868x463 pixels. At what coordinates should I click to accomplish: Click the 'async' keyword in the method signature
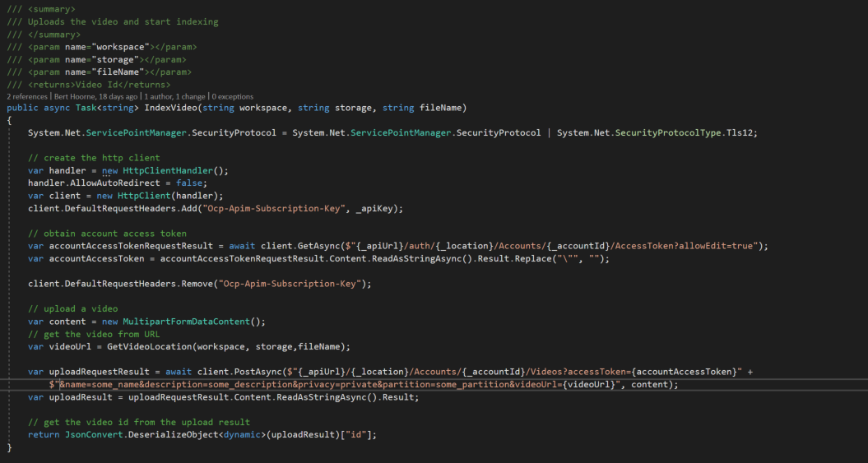pyautogui.click(x=57, y=108)
